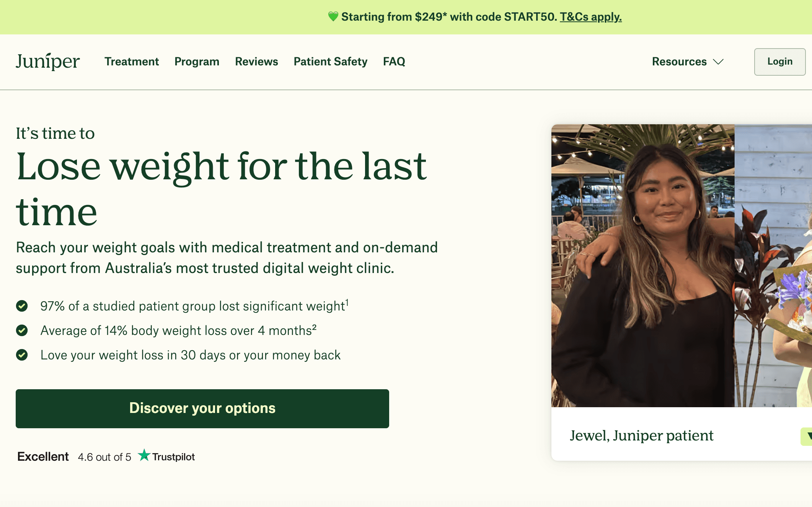Screen dimensions: 812x507
Task: Click checkmark beside 30 days money back
Action: pyautogui.click(x=22, y=355)
